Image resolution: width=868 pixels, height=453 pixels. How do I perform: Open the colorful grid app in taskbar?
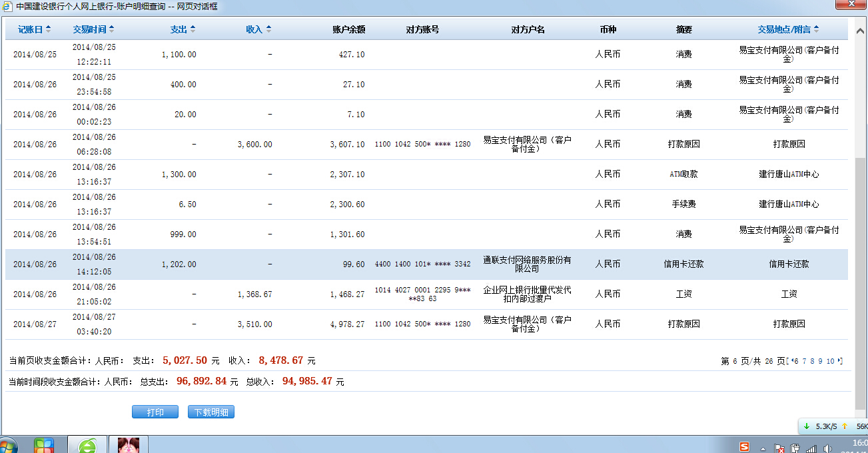44,446
